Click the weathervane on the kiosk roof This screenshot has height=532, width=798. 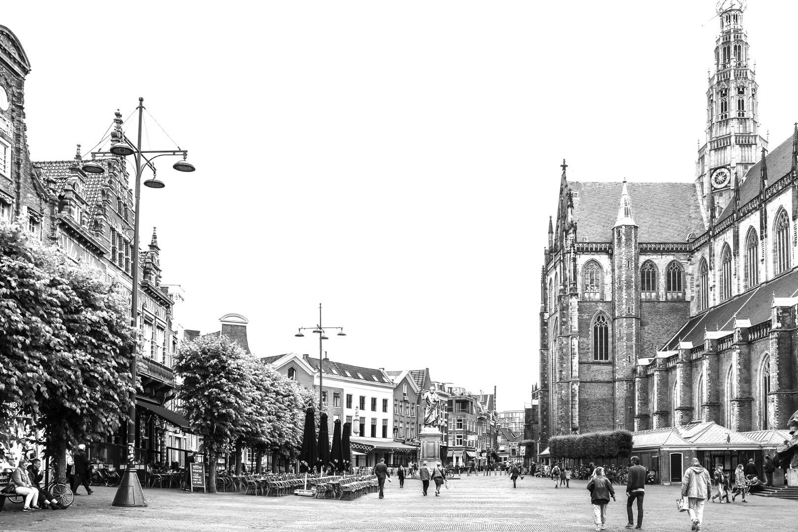click(x=728, y=437)
